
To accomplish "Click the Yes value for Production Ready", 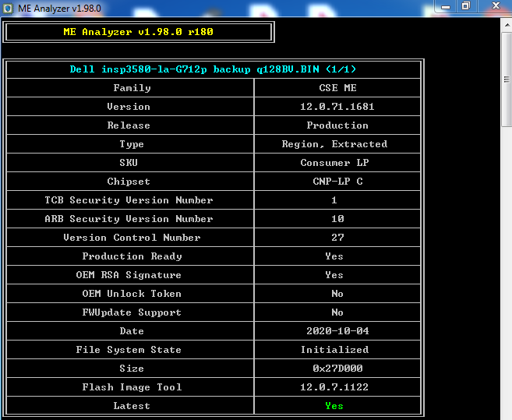I will (334, 256).
